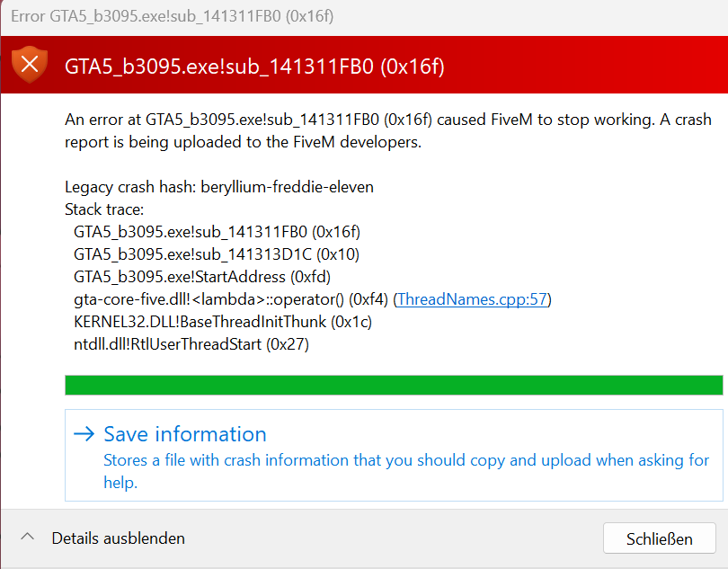Click stack line 'GTA5_b3095.exe!StartAddress (0xfd)'

pyautogui.click(x=202, y=277)
